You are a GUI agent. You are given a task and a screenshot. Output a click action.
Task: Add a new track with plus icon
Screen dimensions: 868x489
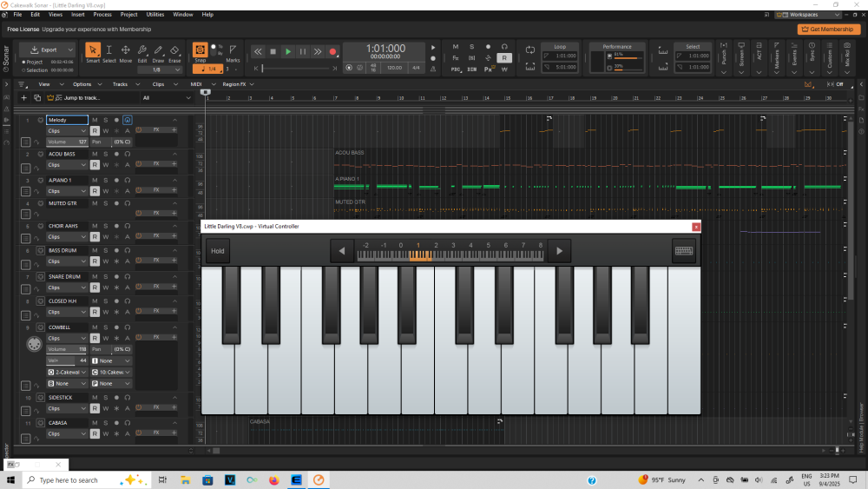23,97
